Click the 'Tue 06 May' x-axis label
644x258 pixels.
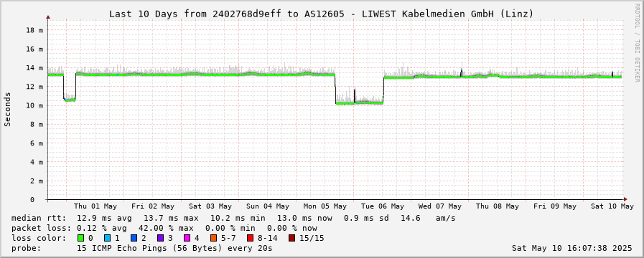pos(383,206)
